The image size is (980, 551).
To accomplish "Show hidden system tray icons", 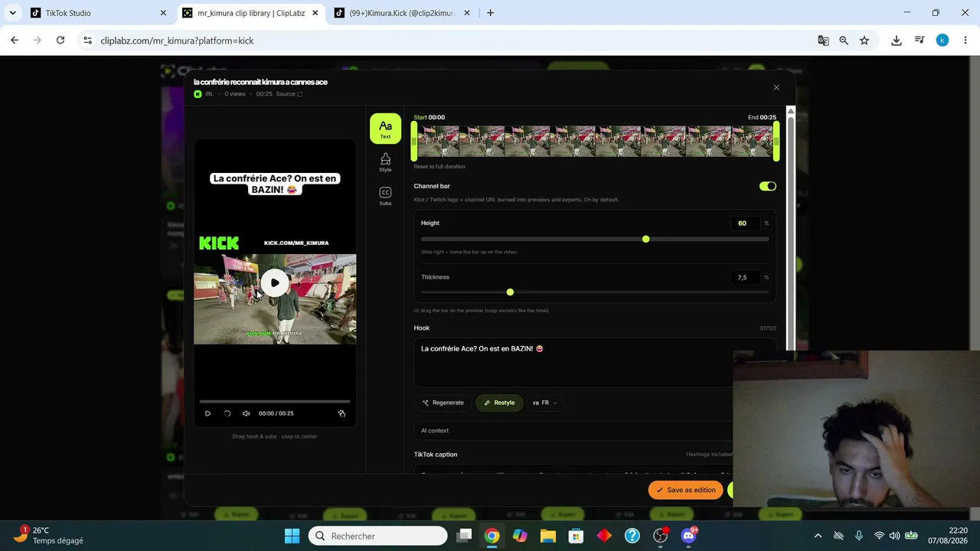I will [818, 536].
